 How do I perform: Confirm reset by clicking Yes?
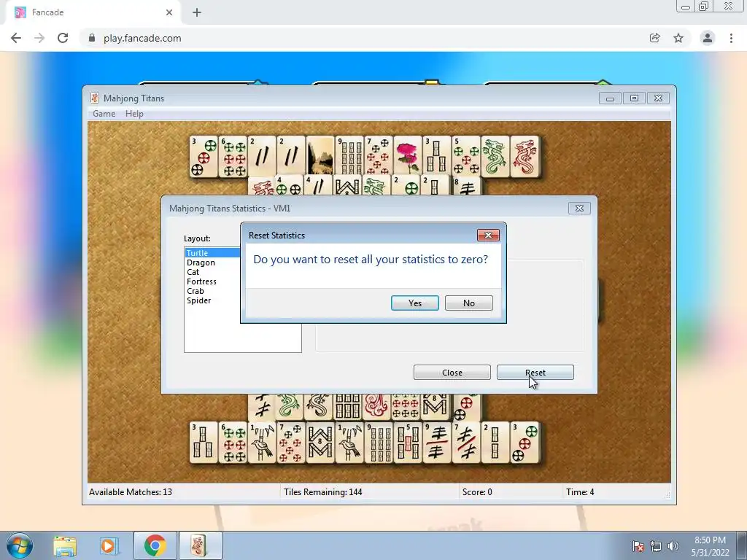tap(414, 303)
